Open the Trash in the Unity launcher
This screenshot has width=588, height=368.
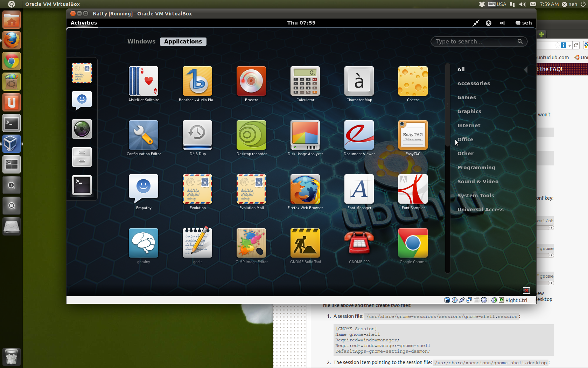12,357
